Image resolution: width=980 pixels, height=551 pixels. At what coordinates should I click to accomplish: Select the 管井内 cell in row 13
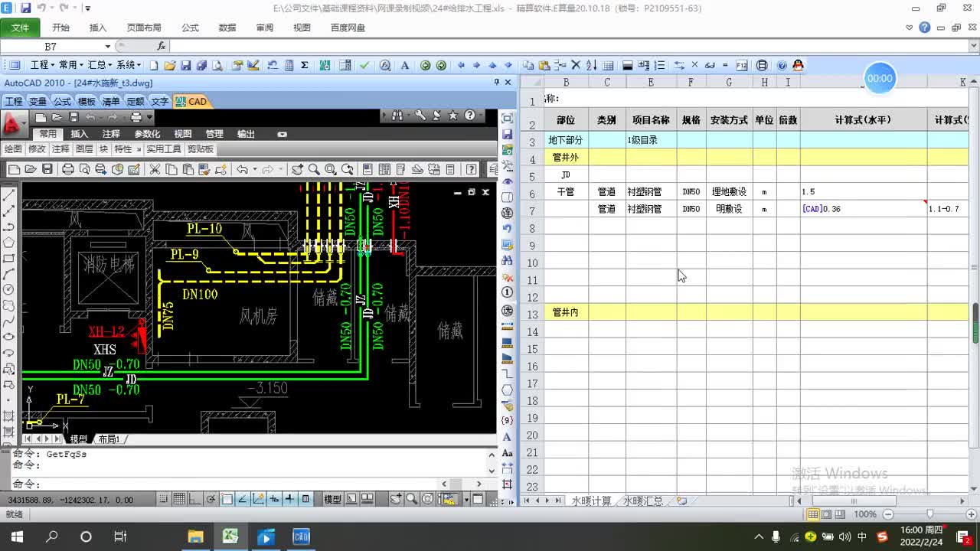point(566,312)
